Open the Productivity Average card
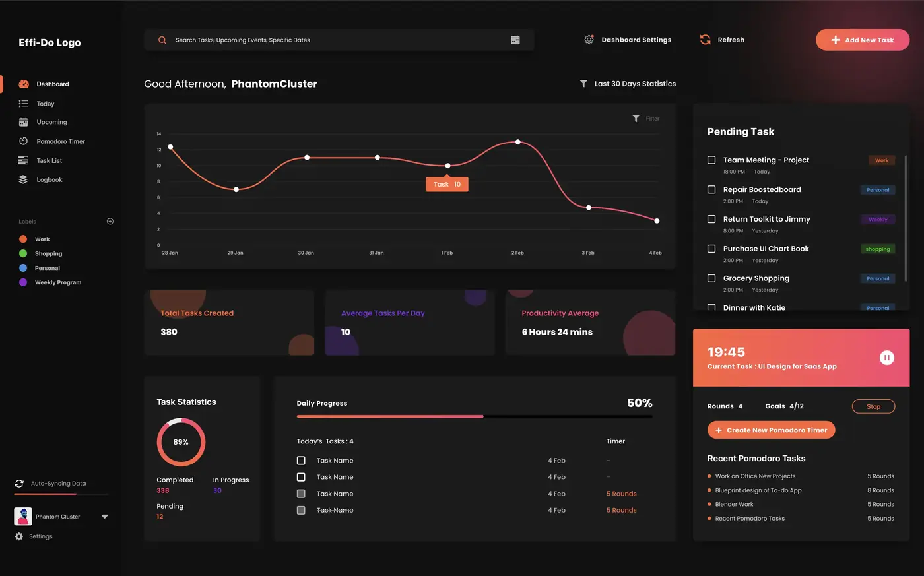This screenshot has height=576, width=924. [x=590, y=323]
